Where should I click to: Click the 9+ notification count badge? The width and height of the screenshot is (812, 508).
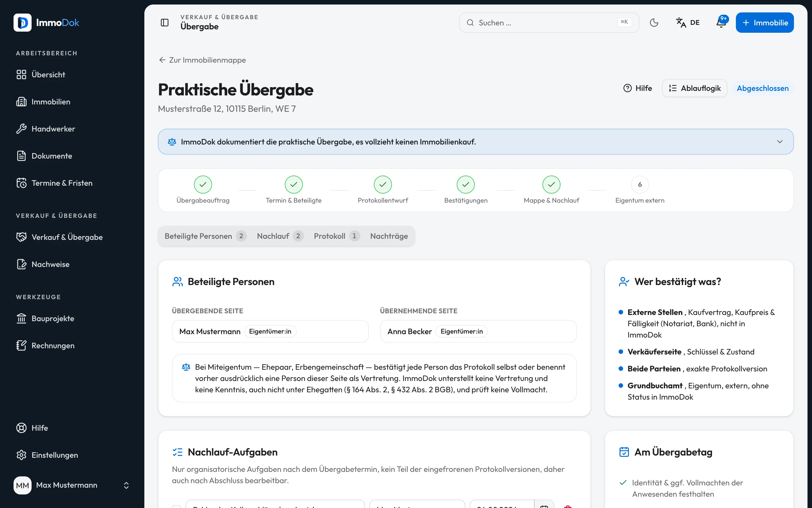tap(723, 18)
